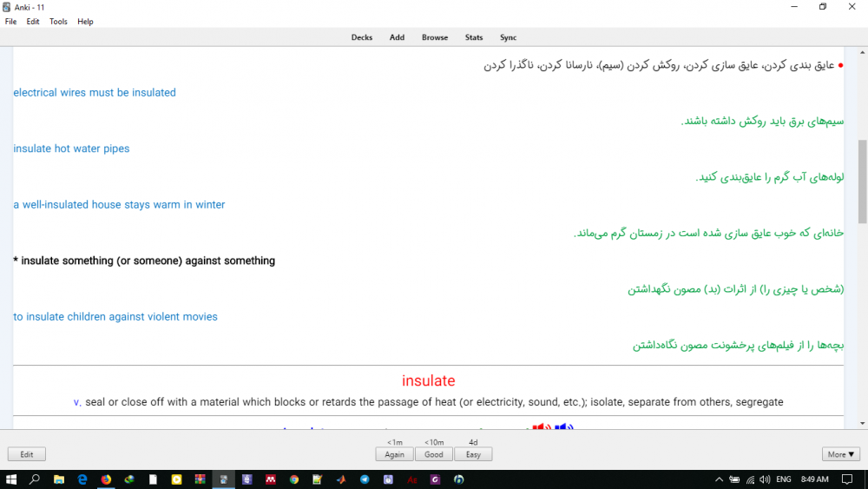Image resolution: width=868 pixels, height=489 pixels.
Task: Open the WinRAR taskbar icon
Action: (200, 479)
